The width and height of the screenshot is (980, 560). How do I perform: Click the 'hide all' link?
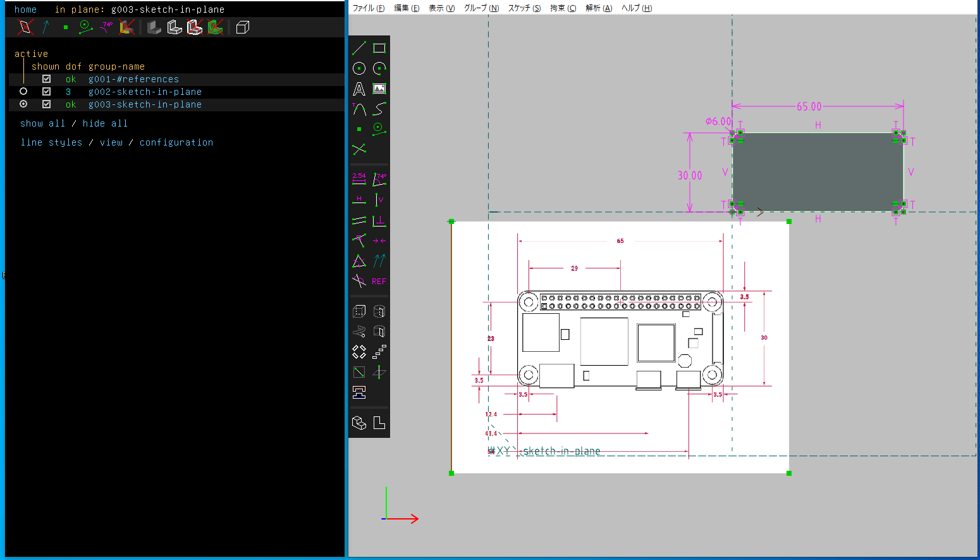coord(105,123)
